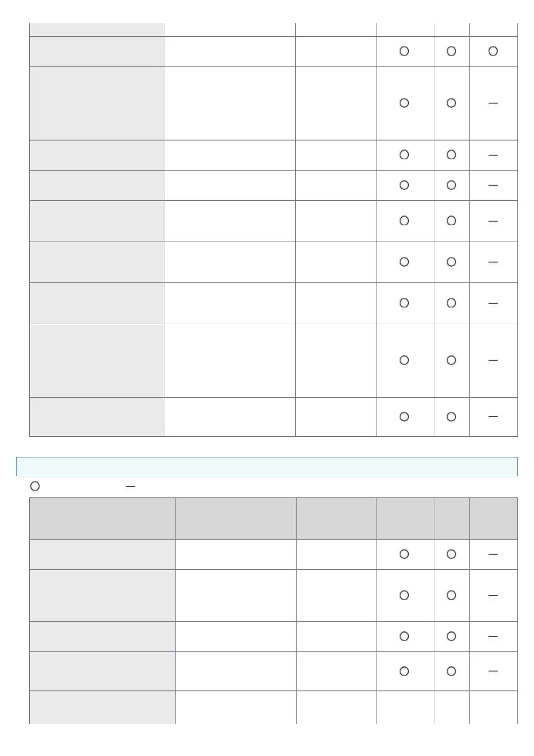The height and width of the screenshot is (756, 534).
Task: Click middle circle in upper table's three-circle row
Action: (x=451, y=51)
